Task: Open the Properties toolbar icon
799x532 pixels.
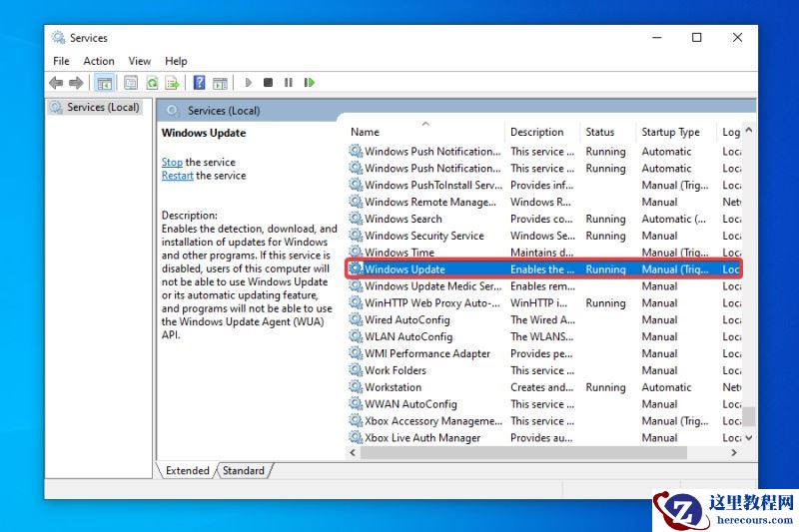Action: pos(131,83)
